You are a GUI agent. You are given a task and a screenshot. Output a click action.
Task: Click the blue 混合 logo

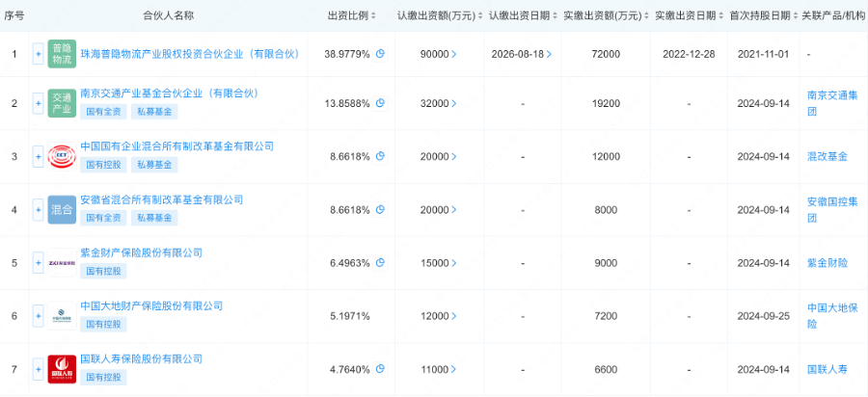(62, 209)
